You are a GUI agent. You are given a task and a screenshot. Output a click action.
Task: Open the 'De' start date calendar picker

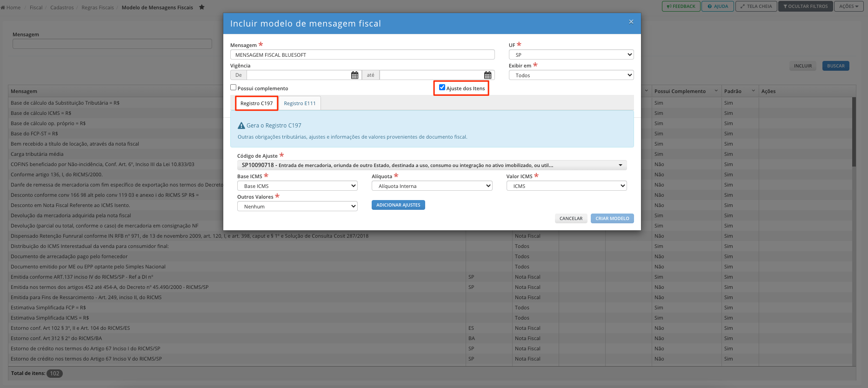354,75
